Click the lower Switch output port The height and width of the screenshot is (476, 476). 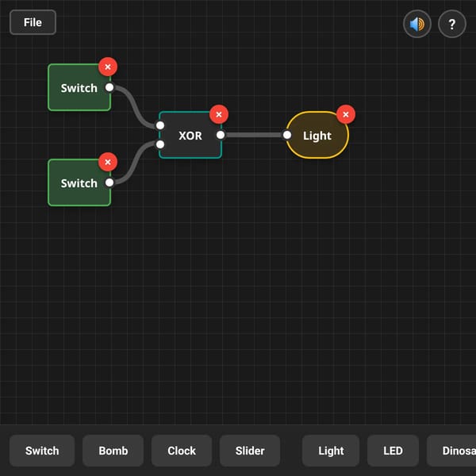pos(109,182)
